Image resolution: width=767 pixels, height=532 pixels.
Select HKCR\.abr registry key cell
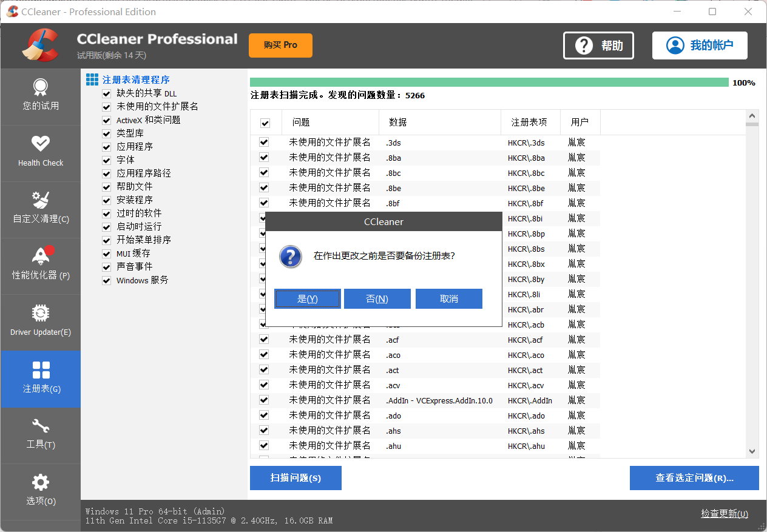point(526,309)
